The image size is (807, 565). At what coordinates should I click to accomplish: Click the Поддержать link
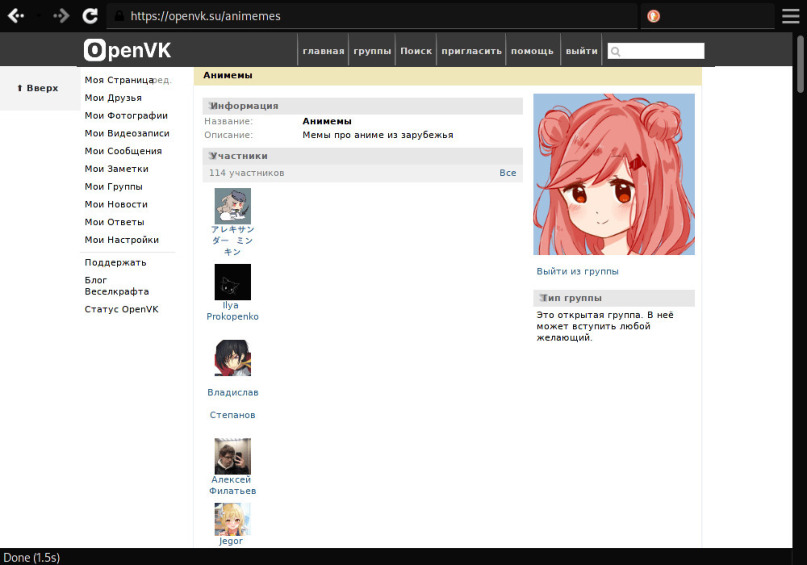[115, 262]
